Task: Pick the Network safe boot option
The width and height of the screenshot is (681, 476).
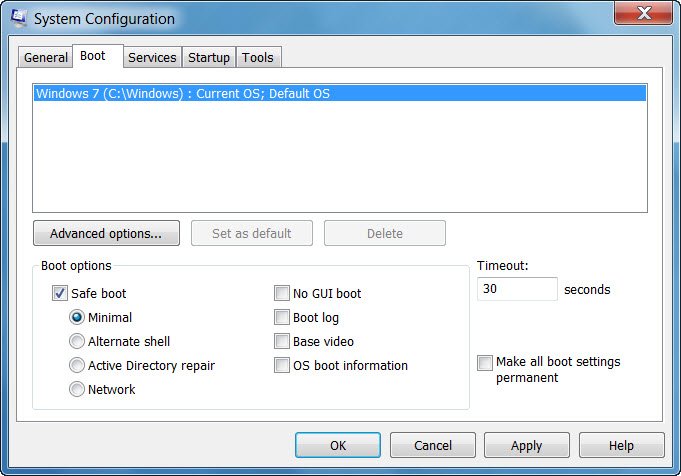Action: [77, 390]
